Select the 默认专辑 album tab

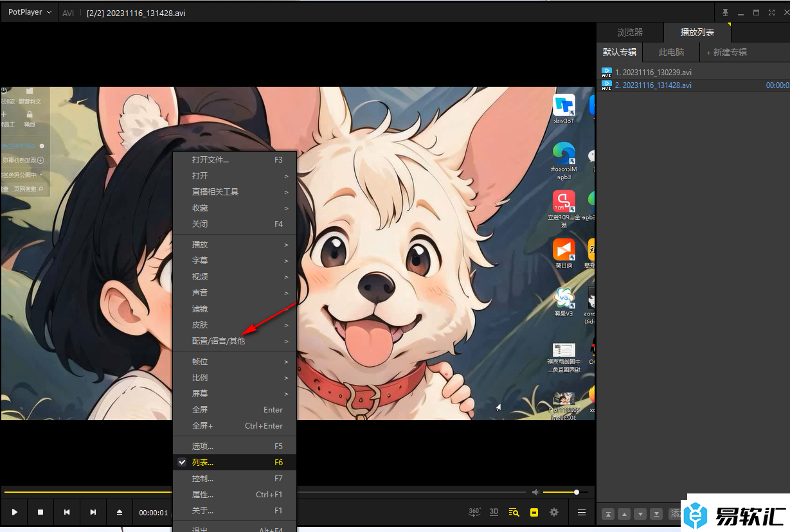tap(620, 52)
